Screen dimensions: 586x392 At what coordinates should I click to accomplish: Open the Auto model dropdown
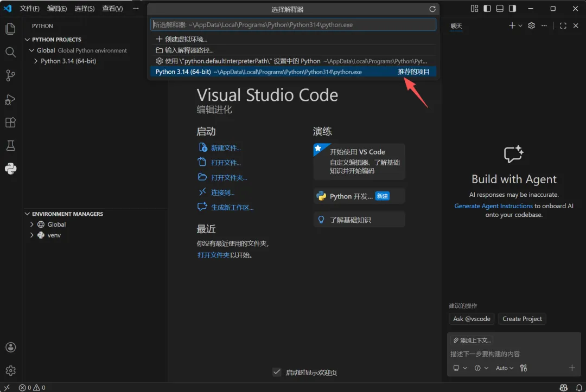tap(505, 368)
